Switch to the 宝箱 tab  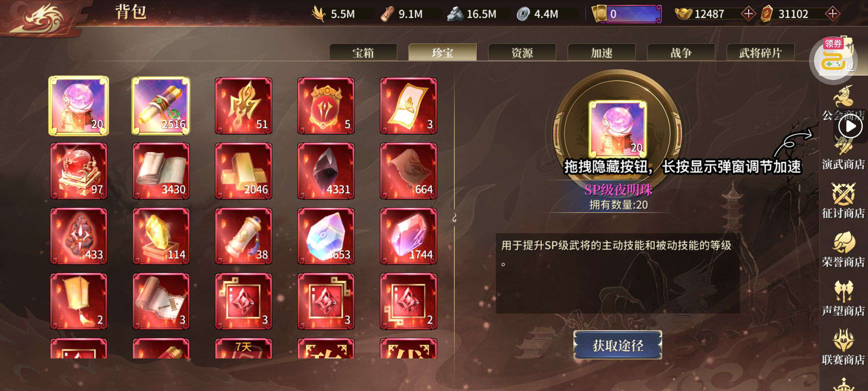coord(363,52)
